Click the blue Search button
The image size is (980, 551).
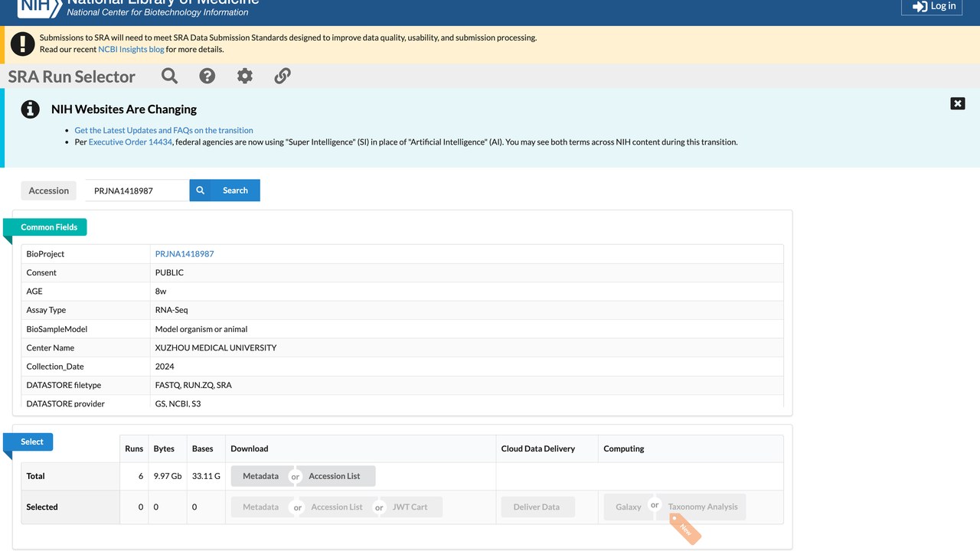pyautogui.click(x=235, y=191)
